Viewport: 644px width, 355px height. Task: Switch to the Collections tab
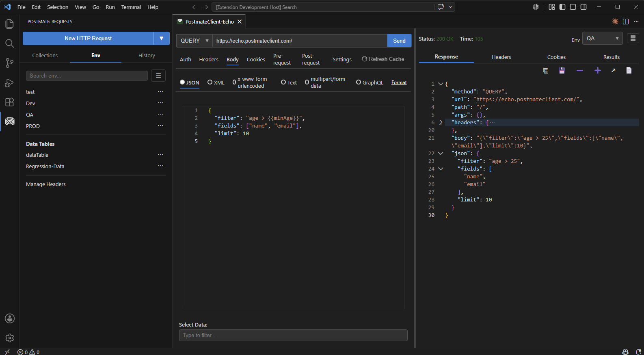coord(45,56)
